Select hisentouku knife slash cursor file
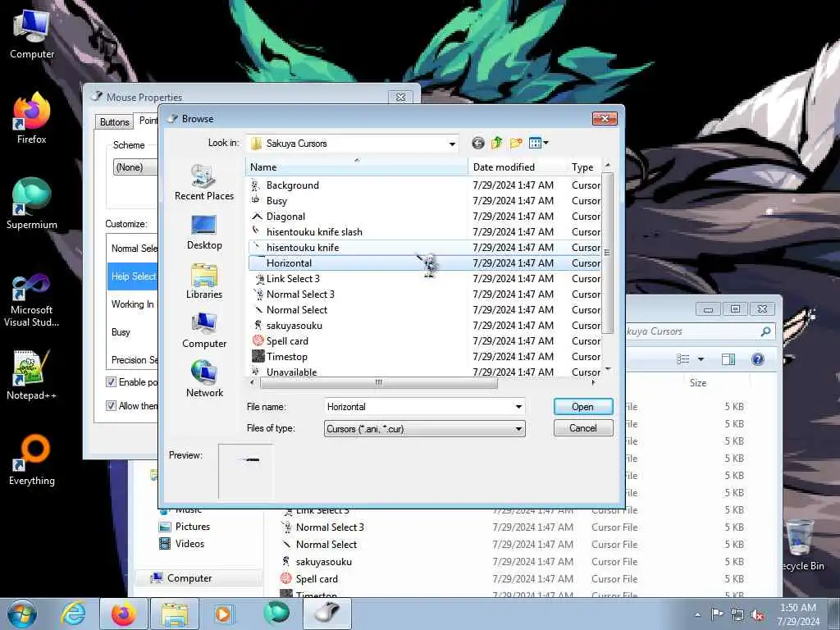840x630 pixels. pos(314,232)
